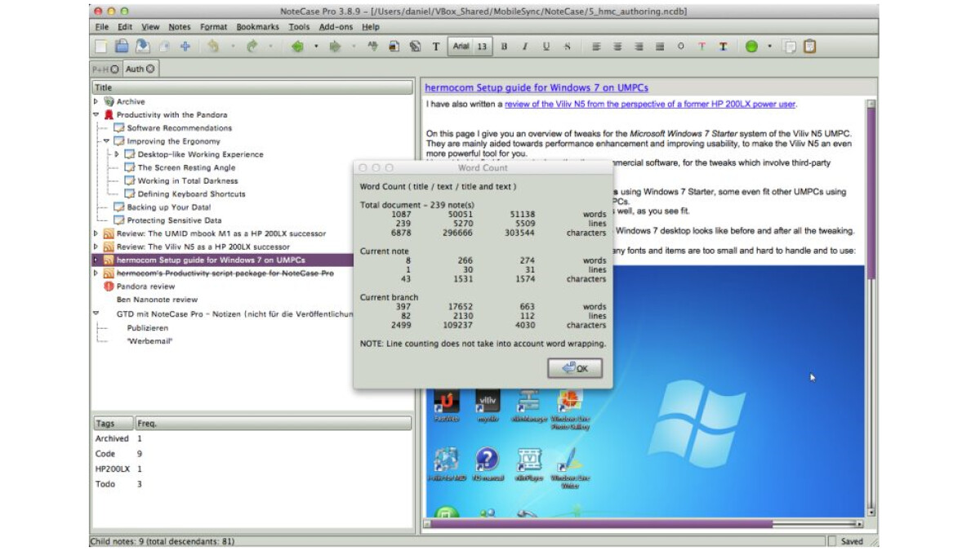Click the green Back navigation arrow
This screenshot has width=980, height=551.
(x=297, y=47)
